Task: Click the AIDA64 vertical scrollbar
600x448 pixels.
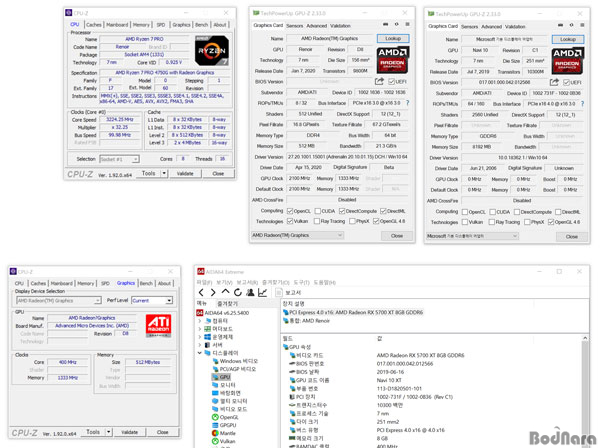Action: pyautogui.click(x=585, y=394)
